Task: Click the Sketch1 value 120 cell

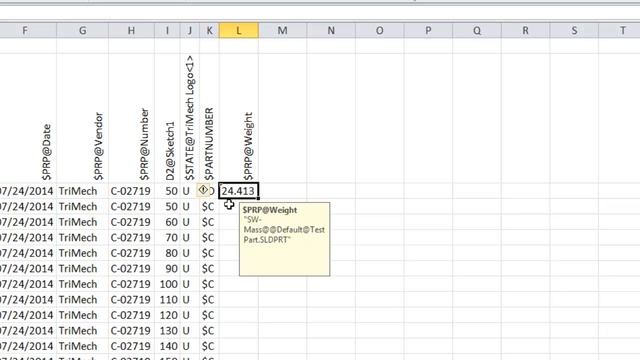Action: point(167,315)
